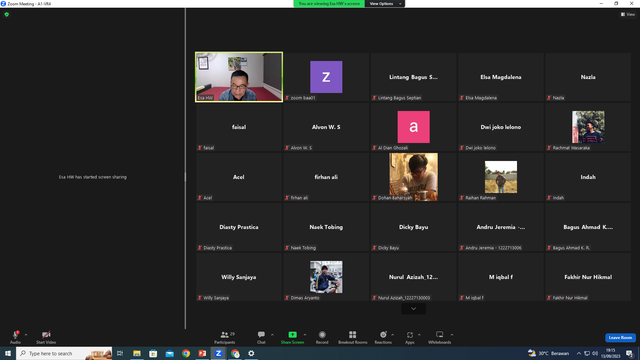640x360 pixels.
Task: Click the firhan ali participant tile
Action: [326, 177]
